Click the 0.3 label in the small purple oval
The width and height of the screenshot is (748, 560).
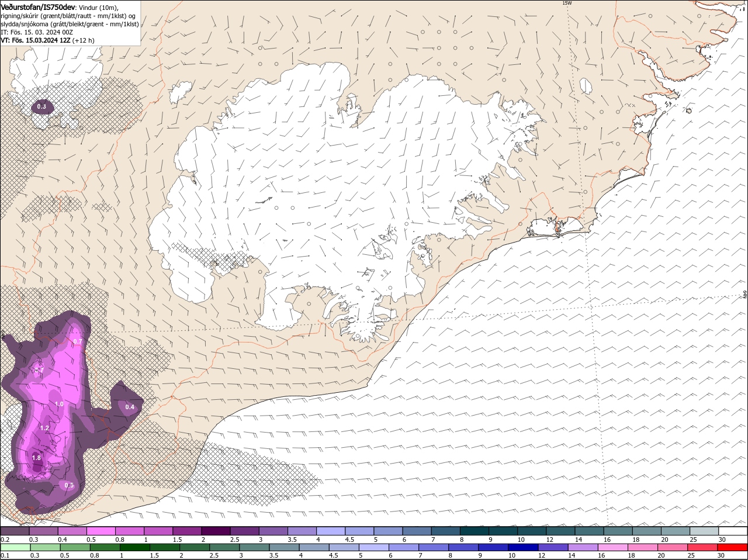41,106
